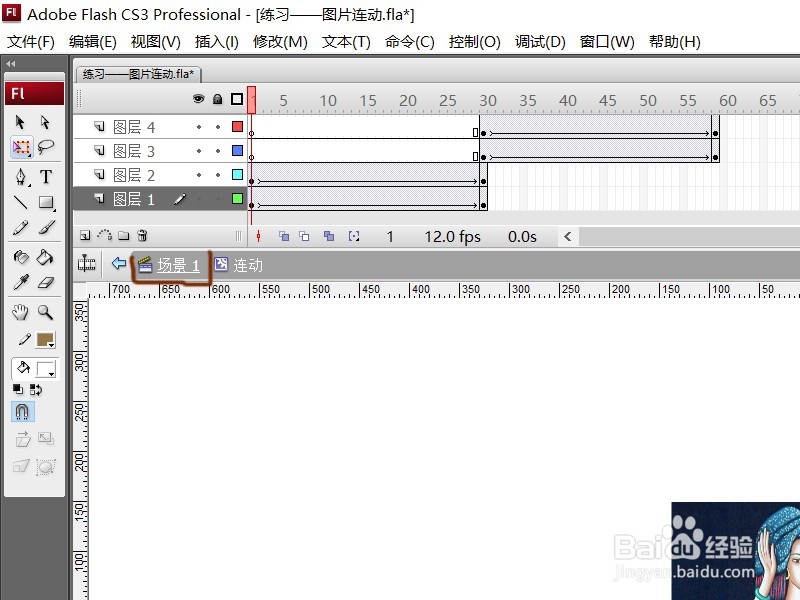Toggle lock all layers icon

point(217,98)
